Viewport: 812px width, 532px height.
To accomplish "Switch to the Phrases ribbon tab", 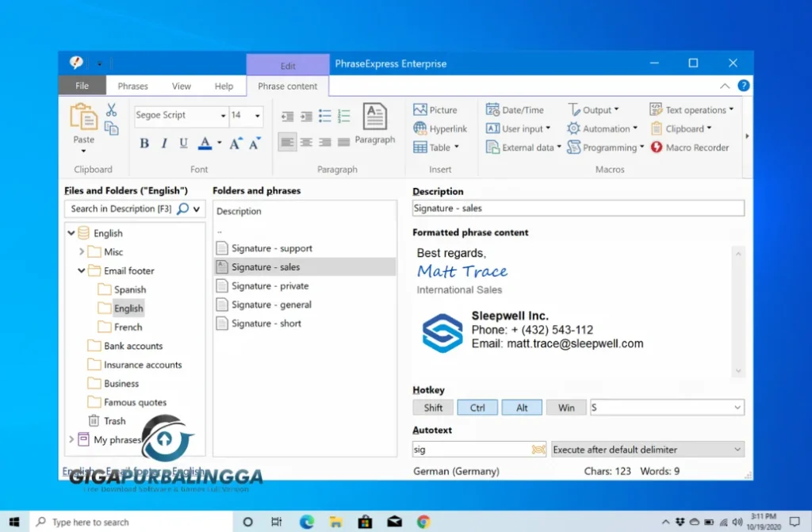I will 132,86.
